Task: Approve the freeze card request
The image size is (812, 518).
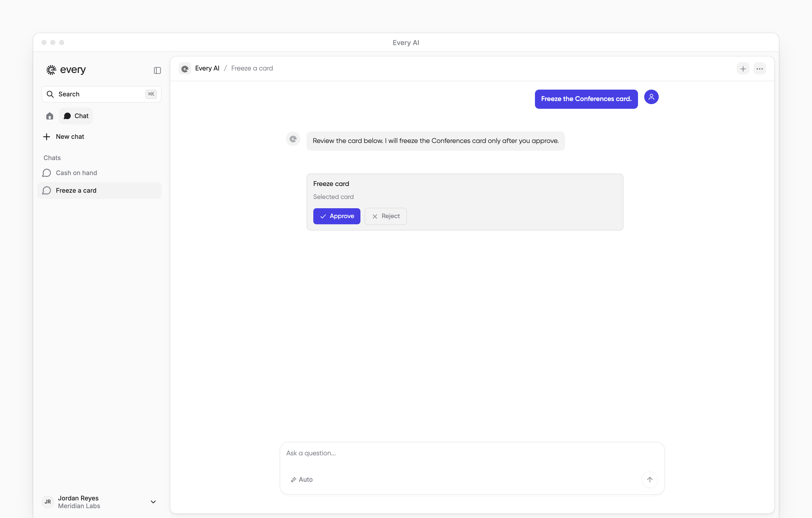Action: [x=337, y=216]
